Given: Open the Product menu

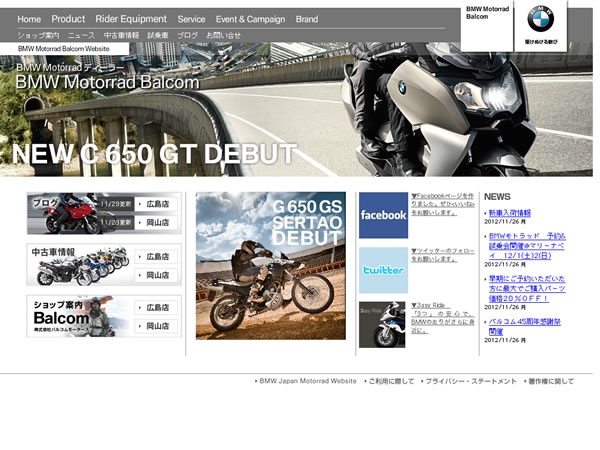Looking at the screenshot, I should (68, 19).
